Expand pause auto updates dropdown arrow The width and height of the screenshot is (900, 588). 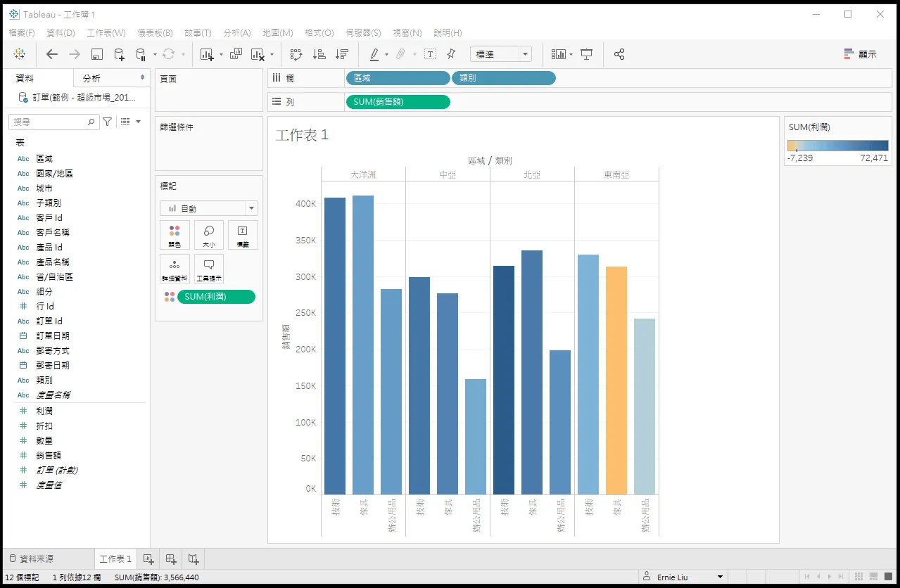point(155,54)
